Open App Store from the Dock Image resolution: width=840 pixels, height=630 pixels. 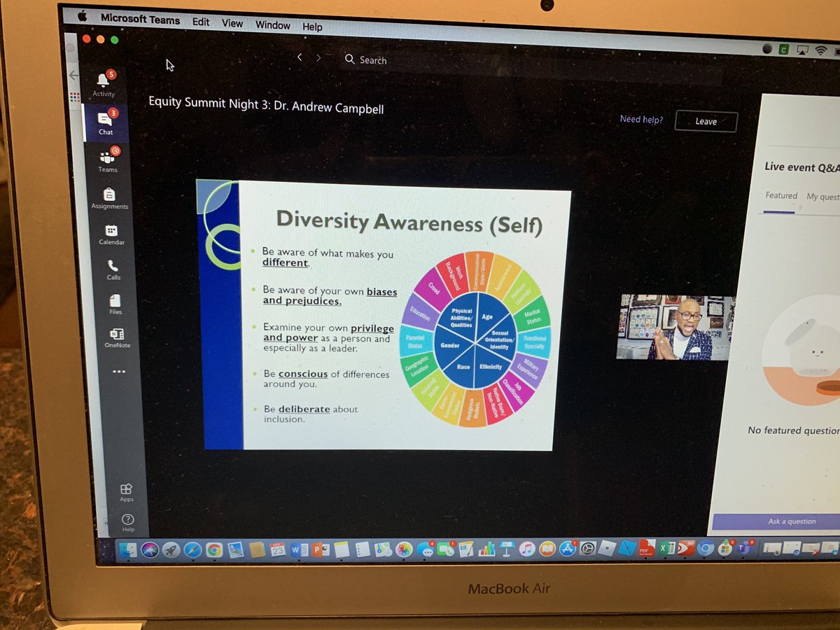click(x=568, y=548)
